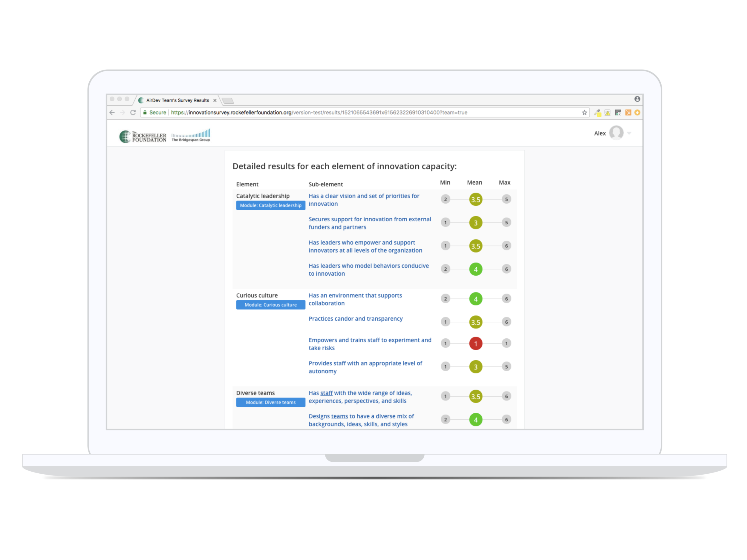Click the highlighter extension icon
This screenshot has width=747, height=560.
pyautogui.click(x=597, y=113)
